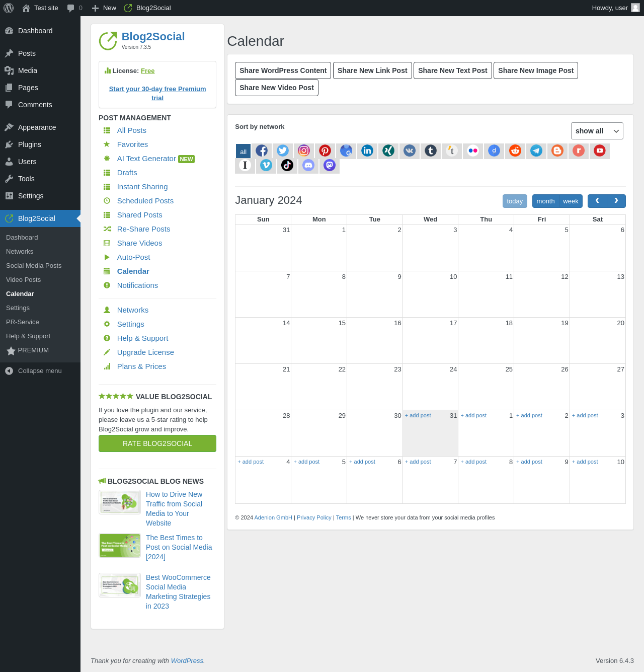Screen dimensions: 644x672
Task: Click Share New Video Post button
Action: 277,88
